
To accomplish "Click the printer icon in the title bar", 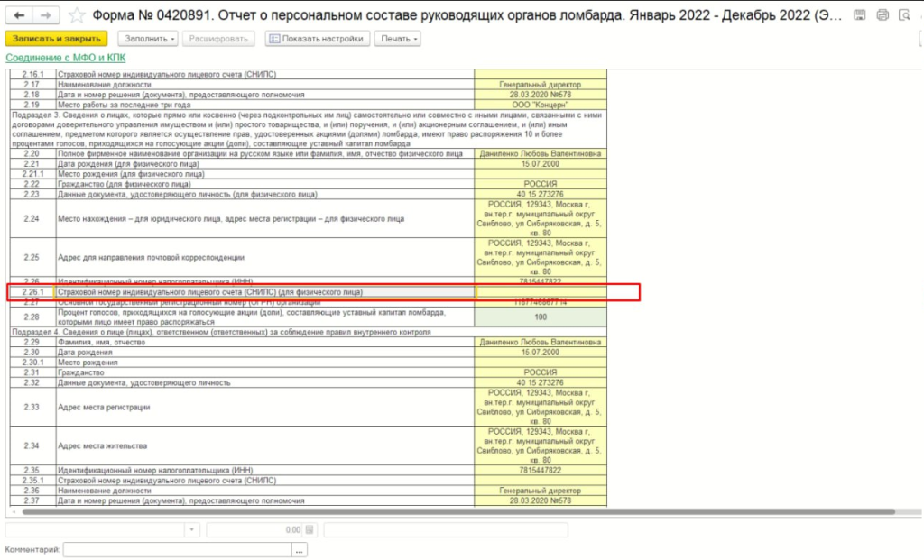I will [x=882, y=15].
